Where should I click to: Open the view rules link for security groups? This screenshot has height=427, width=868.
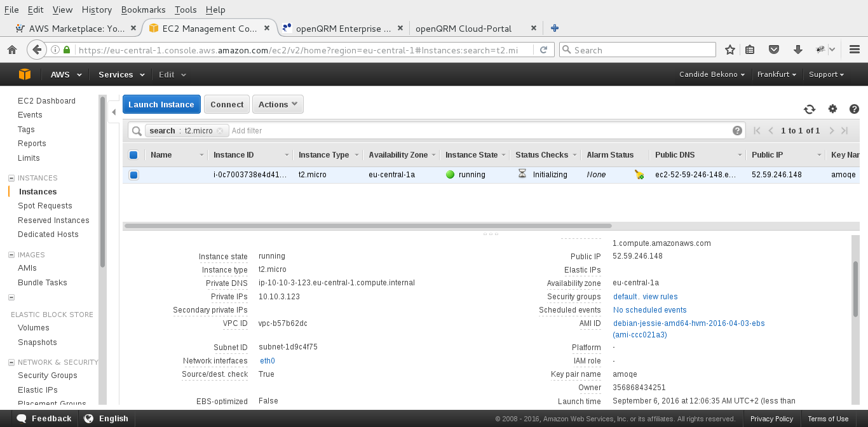pyautogui.click(x=660, y=297)
